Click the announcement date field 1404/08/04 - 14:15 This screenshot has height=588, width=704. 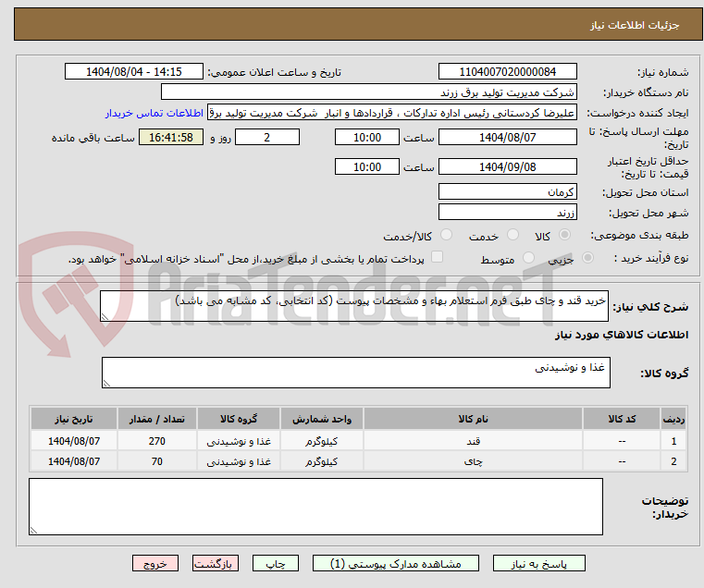pyautogui.click(x=134, y=72)
